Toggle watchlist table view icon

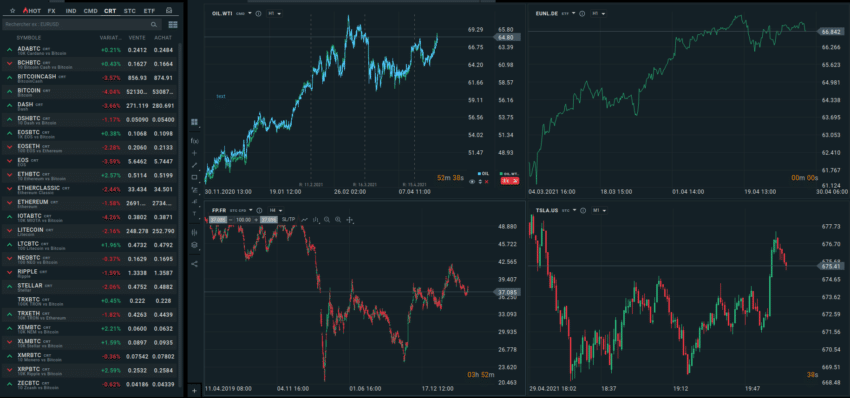point(173,24)
